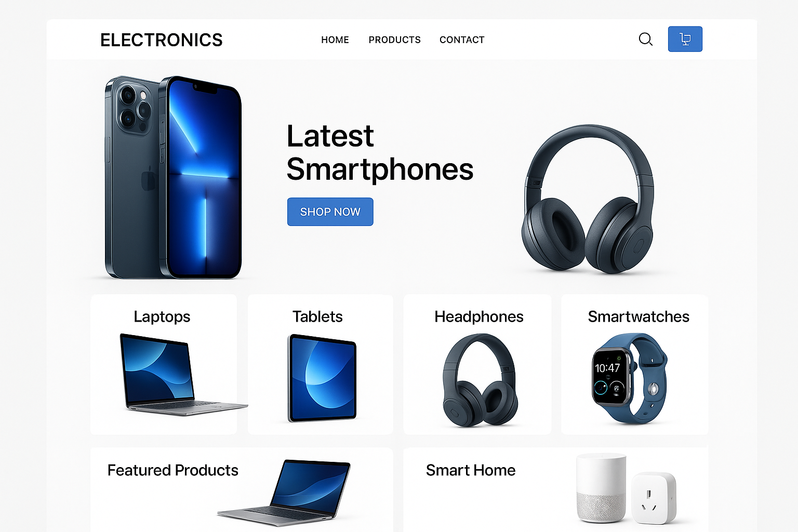Image resolution: width=798 pixels, height=532 pixels.
Task: Open the Laptops category title
Action: 162,316
